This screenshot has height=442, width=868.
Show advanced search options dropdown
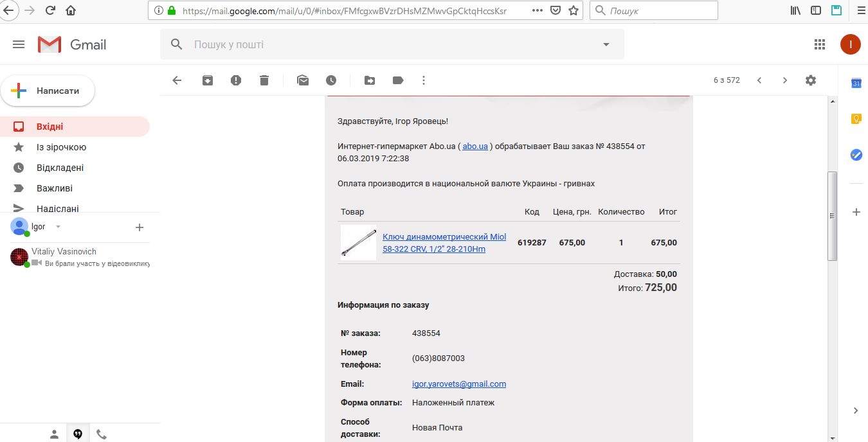tap(606, 44)
